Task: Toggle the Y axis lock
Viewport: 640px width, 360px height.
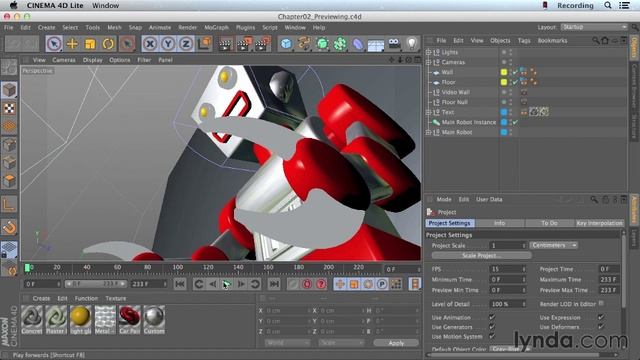Action: (168, 44)
